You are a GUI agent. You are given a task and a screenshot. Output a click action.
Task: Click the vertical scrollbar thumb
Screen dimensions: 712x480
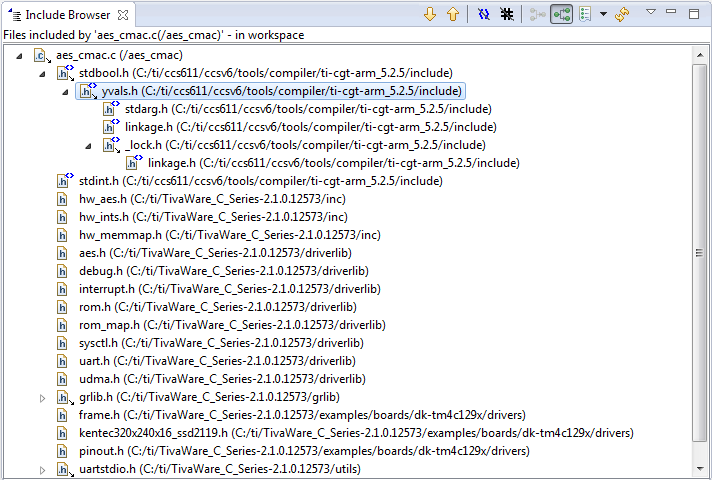(699, 252)
